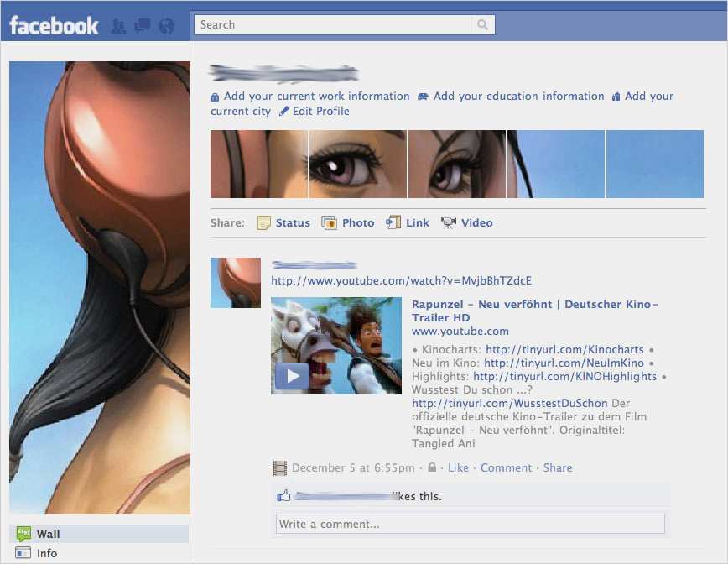The width and height of the screenshot is (728, 564).
Task: Click the thumbs up likes icon
Action: pyautogui.click(x=283, y=496)
